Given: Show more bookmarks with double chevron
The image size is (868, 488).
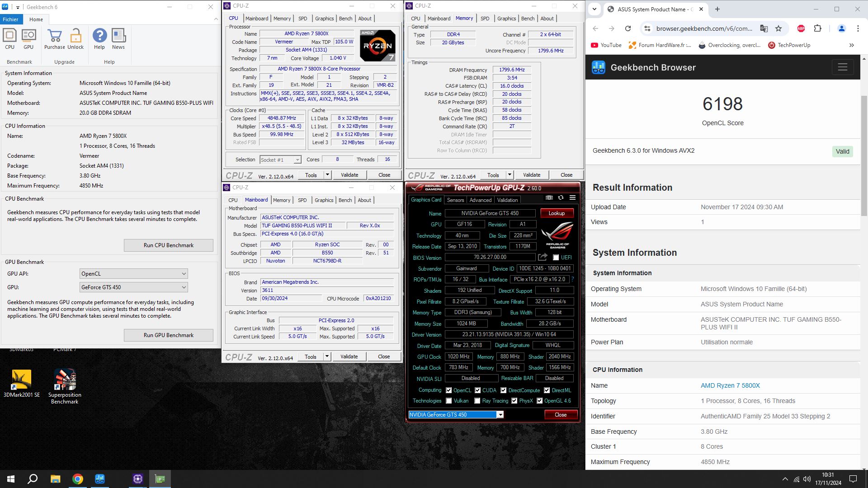Looking at the screenshot, I should pos(852,45).
